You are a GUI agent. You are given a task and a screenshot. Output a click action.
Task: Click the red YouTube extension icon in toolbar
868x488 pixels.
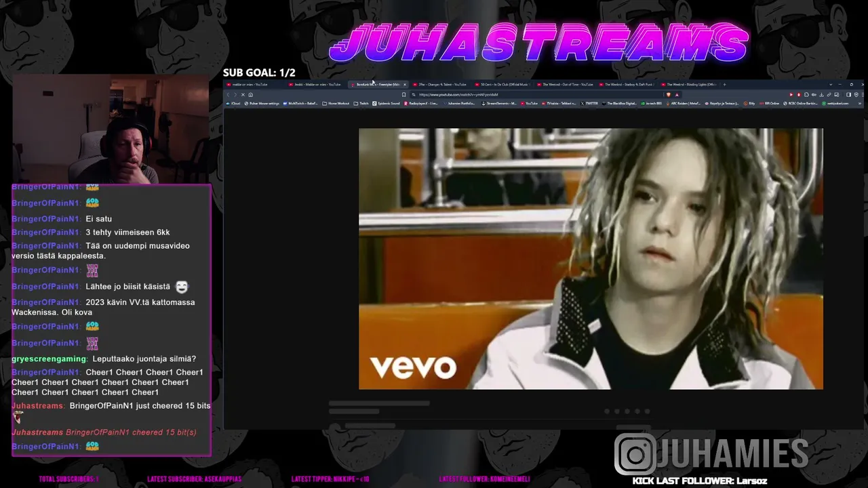coord(791,95)
